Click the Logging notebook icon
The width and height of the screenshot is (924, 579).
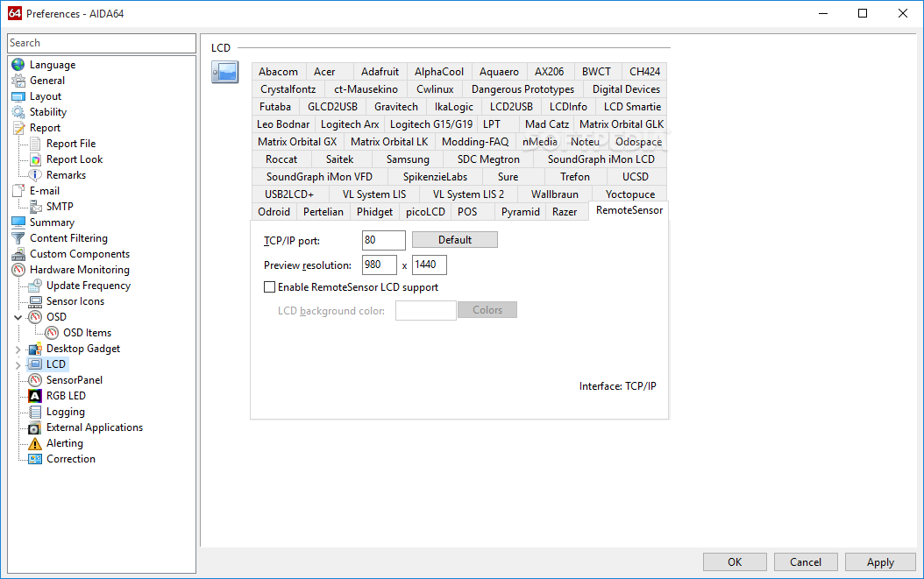click(35, 412)
